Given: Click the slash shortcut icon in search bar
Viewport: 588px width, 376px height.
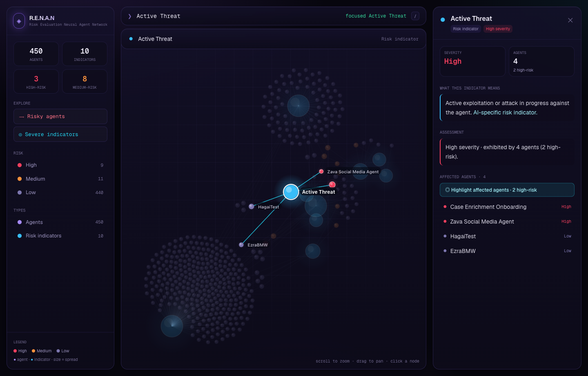Looking at the screenshot, I should coord(415,16).
